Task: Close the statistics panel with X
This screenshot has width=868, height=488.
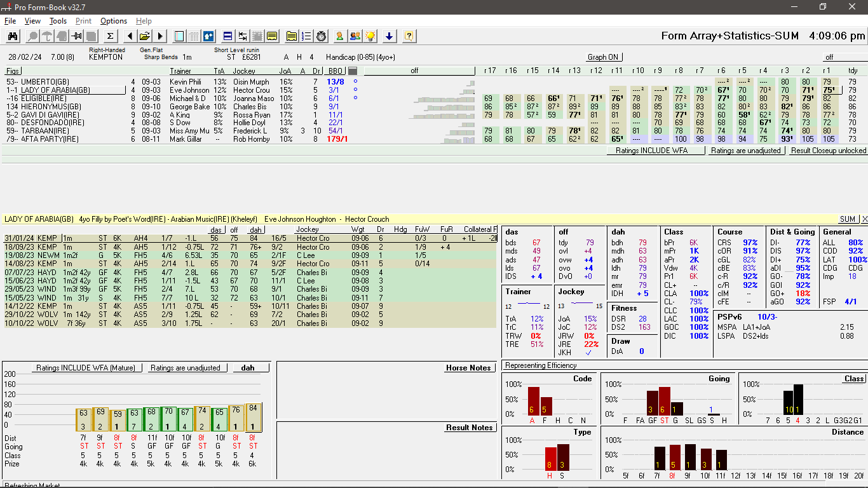Action: point(864,219)
